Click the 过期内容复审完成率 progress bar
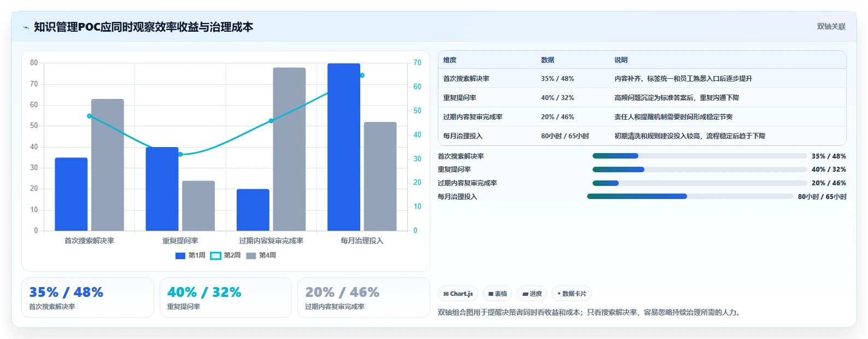Image resolution: width=868 pixels, height=339 pixels. tap(700, 183)
